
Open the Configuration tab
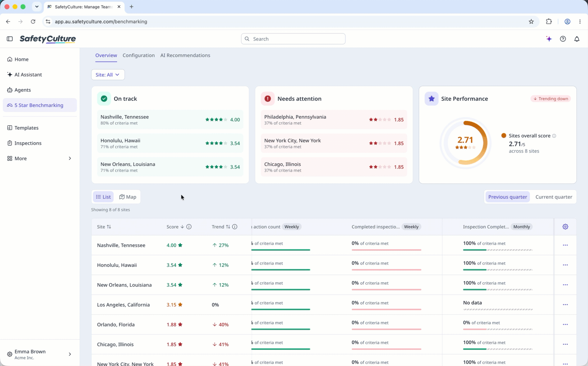(138, 55)
